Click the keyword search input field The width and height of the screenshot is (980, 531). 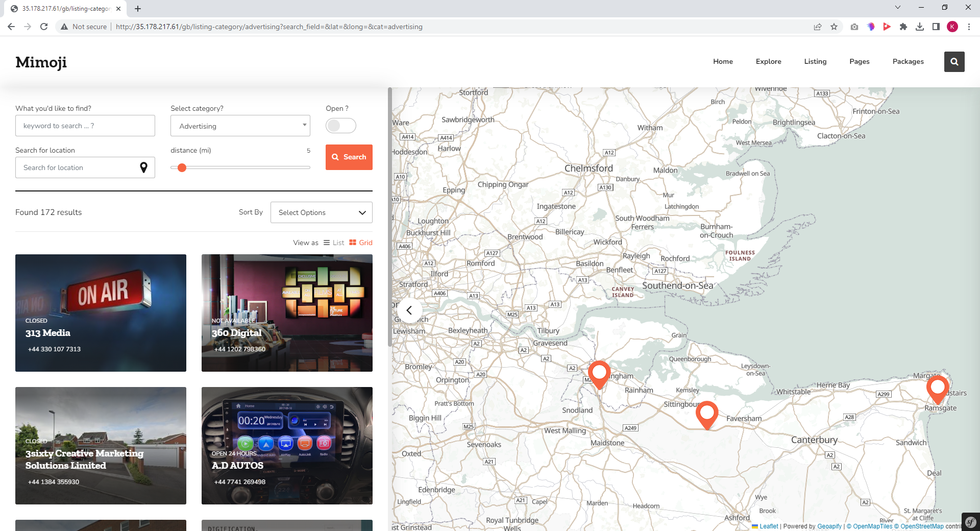tap(85, 126)
